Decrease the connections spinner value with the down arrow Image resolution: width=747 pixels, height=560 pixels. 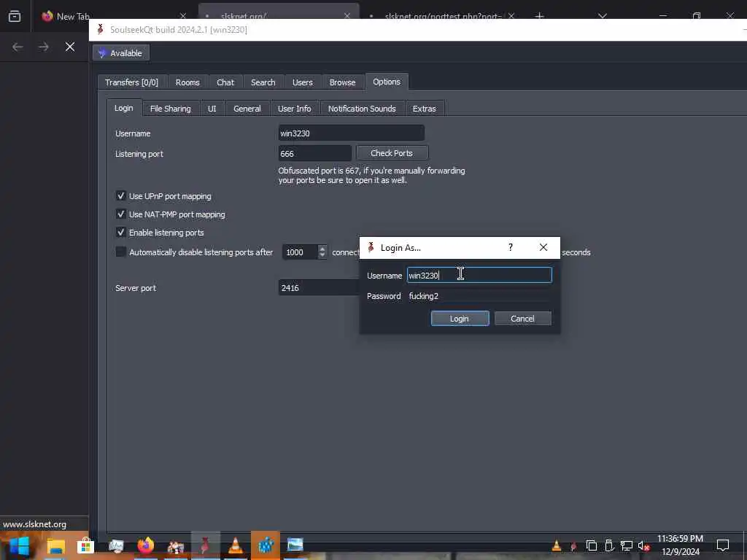322,255
